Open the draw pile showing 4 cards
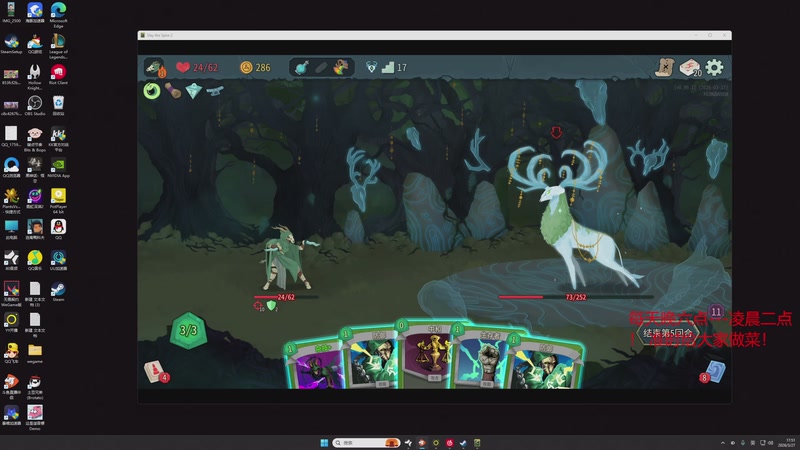Image resolution: width=800 pixels, height=450 pixels. point(155,372)
